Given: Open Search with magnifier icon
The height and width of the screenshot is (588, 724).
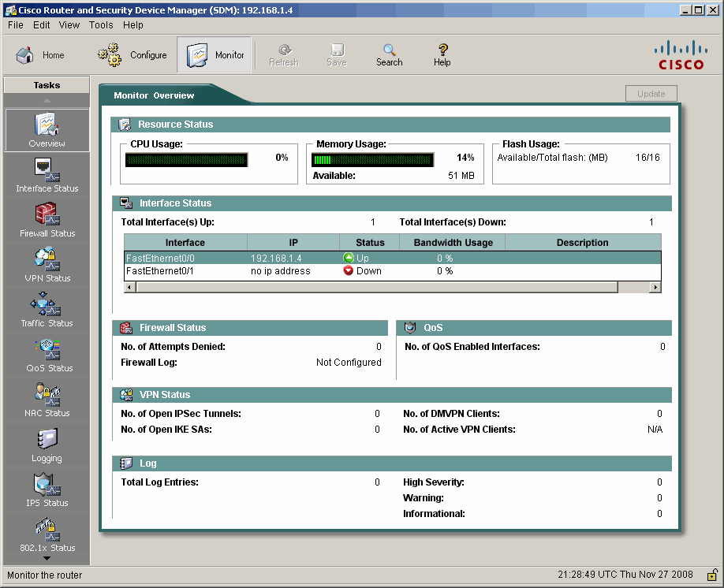Looking at the screenshot, I should point(390,55).
